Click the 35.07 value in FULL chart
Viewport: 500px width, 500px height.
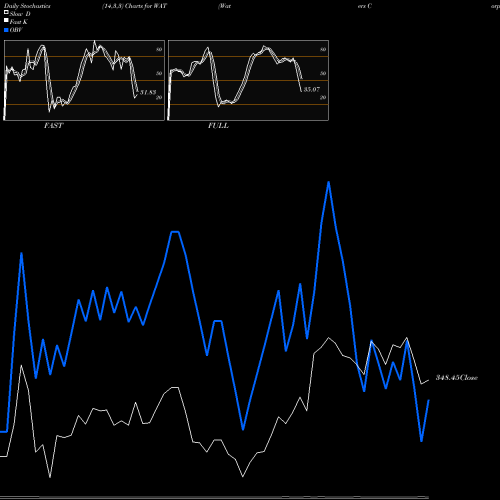[312, 89]
